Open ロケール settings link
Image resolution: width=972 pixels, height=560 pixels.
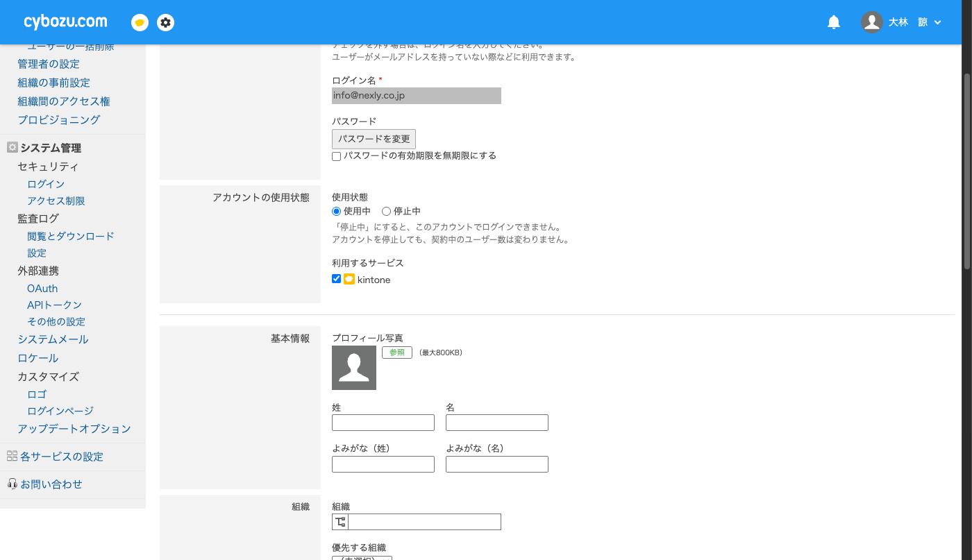click(38, 358)
